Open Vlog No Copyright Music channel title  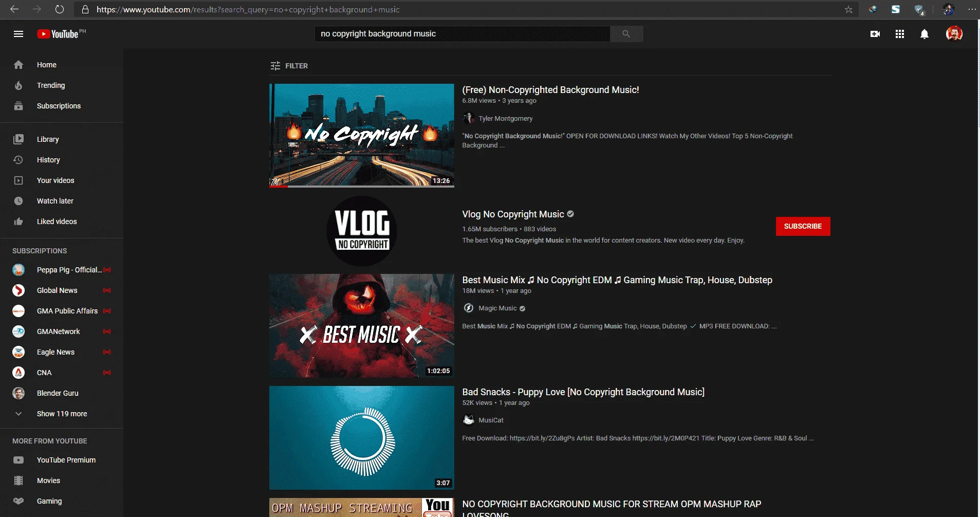click(513, 214)
